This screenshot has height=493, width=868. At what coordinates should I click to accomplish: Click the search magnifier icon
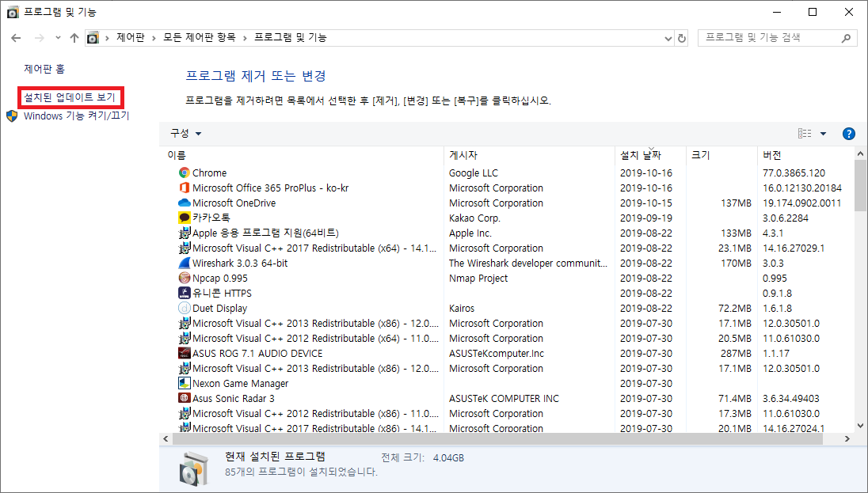[846, 38]
